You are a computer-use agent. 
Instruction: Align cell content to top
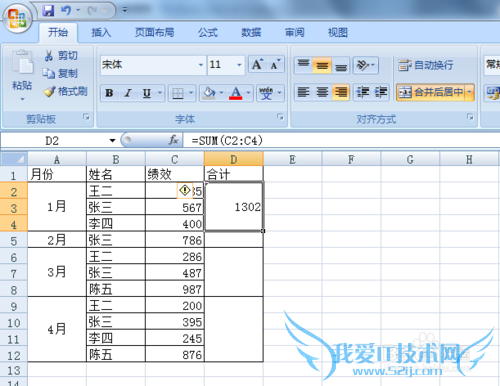point(303,65)
